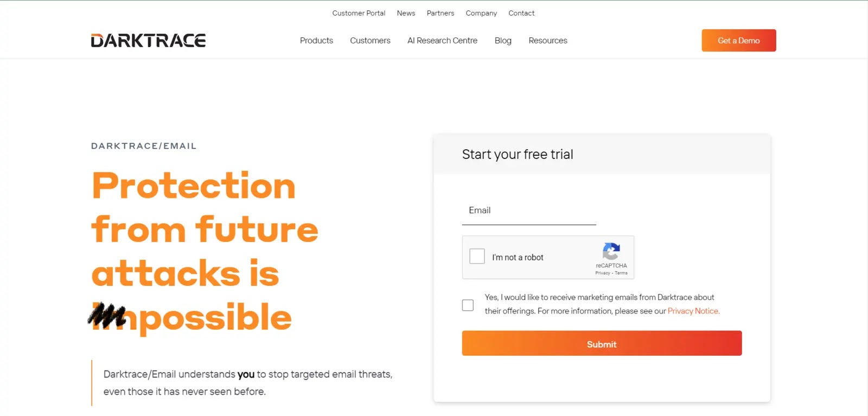The height and width of the screenshot is (416, 868).
Task: Check the I'm not a robot box
Action: 477,256
